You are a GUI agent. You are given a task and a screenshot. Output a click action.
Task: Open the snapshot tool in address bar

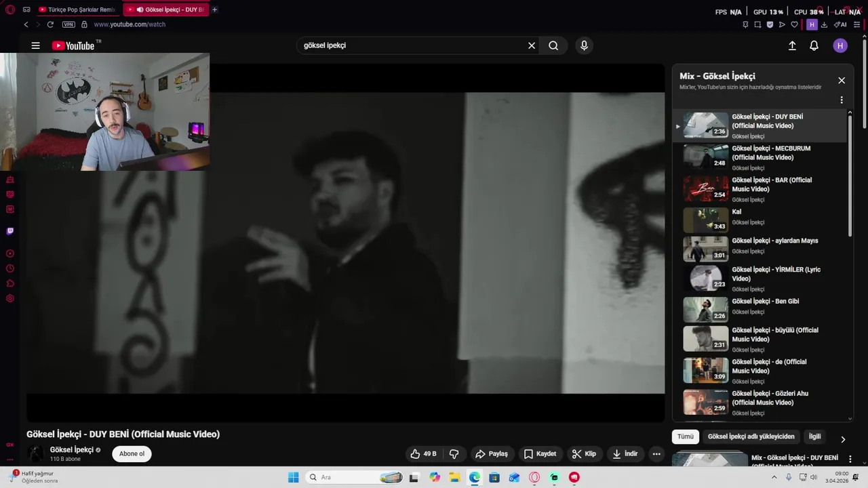tap(757, 24)
